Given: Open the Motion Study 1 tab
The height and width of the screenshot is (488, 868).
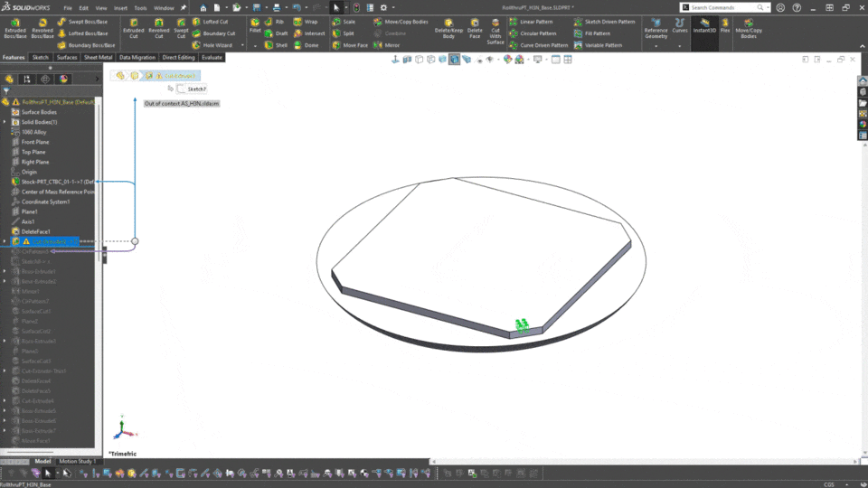Looking at the screenshot, I should (x=77, y=461).
